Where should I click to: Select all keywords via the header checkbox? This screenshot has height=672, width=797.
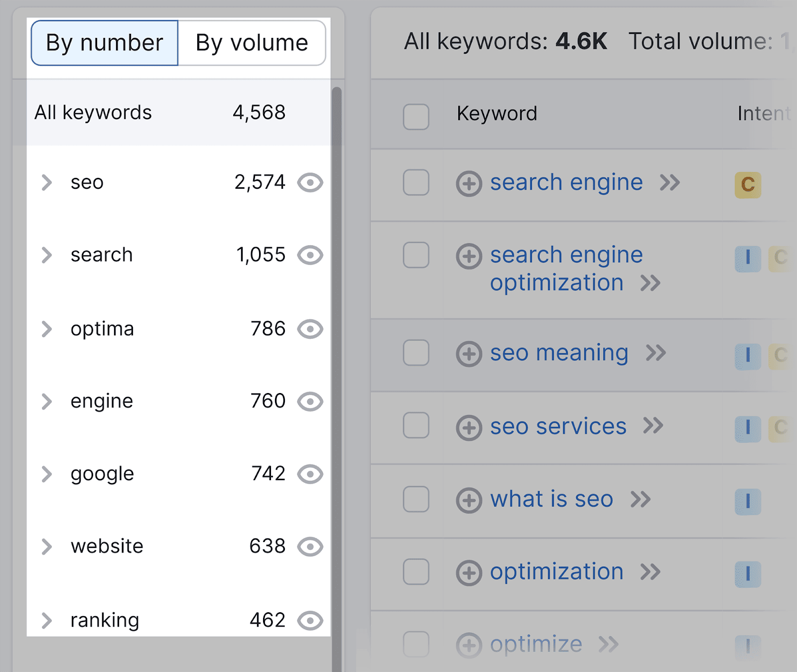pos(416,117)
